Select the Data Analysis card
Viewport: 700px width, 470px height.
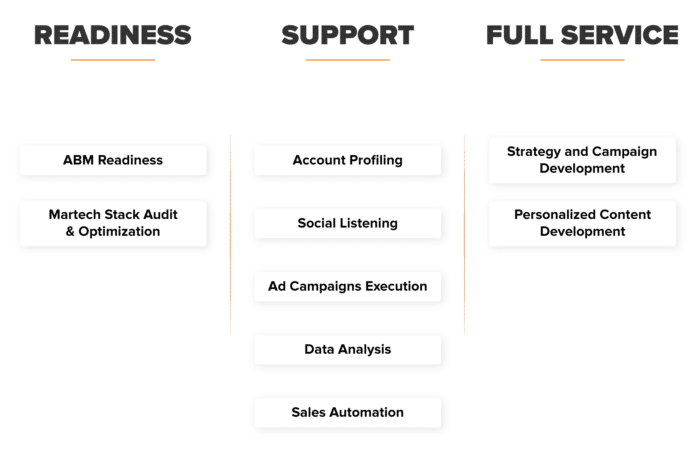[347, 349]
